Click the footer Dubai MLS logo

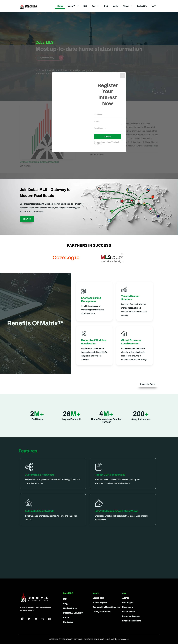pyautogui.click(x=34, y=597)
